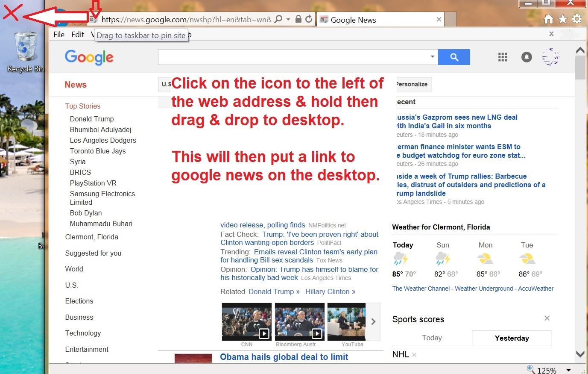Image resolution: width=588 pixels, height=374 pixels.
Task: Select the Business section
Action: 79,317
